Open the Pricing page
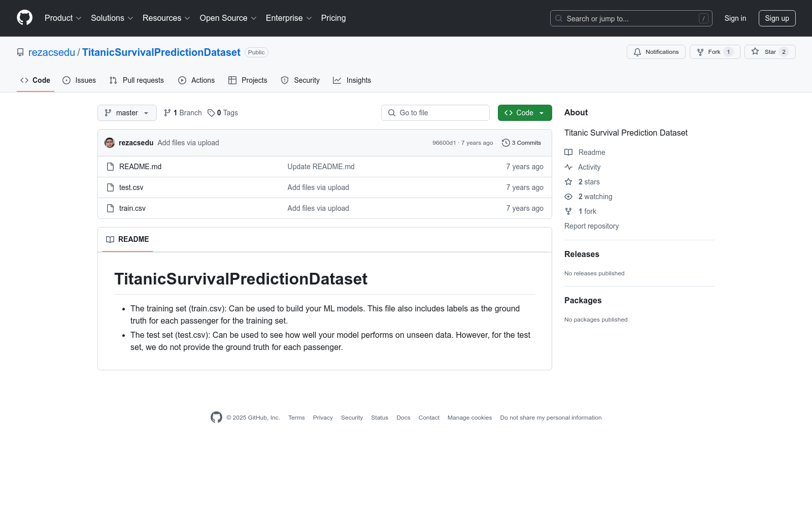 click(x=333, y=18)
